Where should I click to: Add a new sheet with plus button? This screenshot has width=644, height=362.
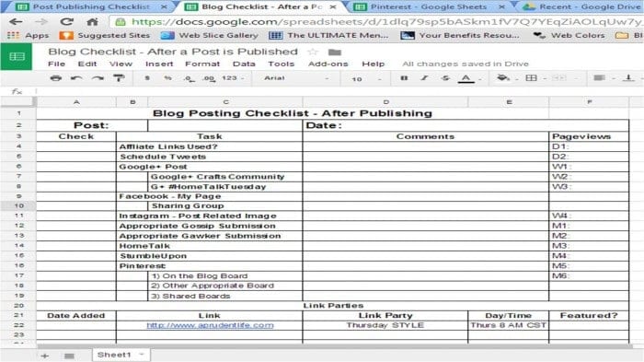(45, 356)
